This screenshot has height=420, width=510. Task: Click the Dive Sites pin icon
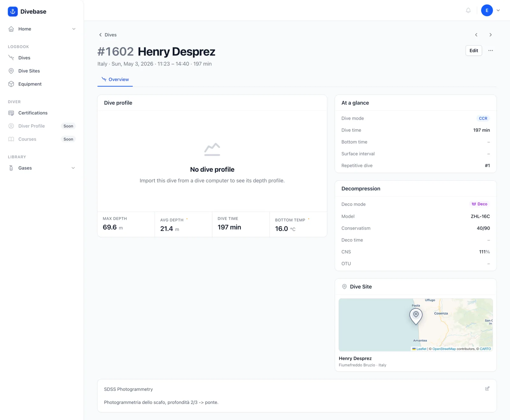11,71
